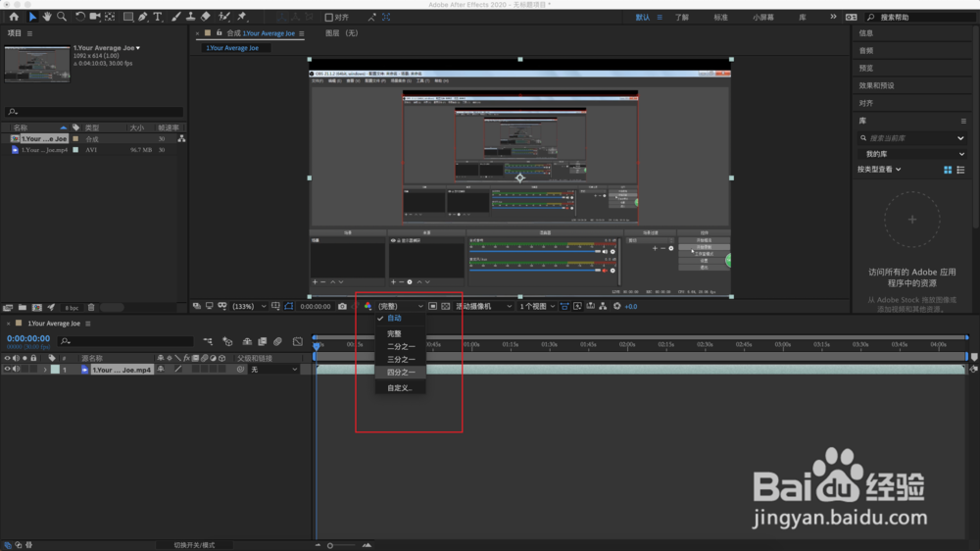Delete selected item with the trash icon
This screenshot has width=980, height=551.
pos(91,308)
